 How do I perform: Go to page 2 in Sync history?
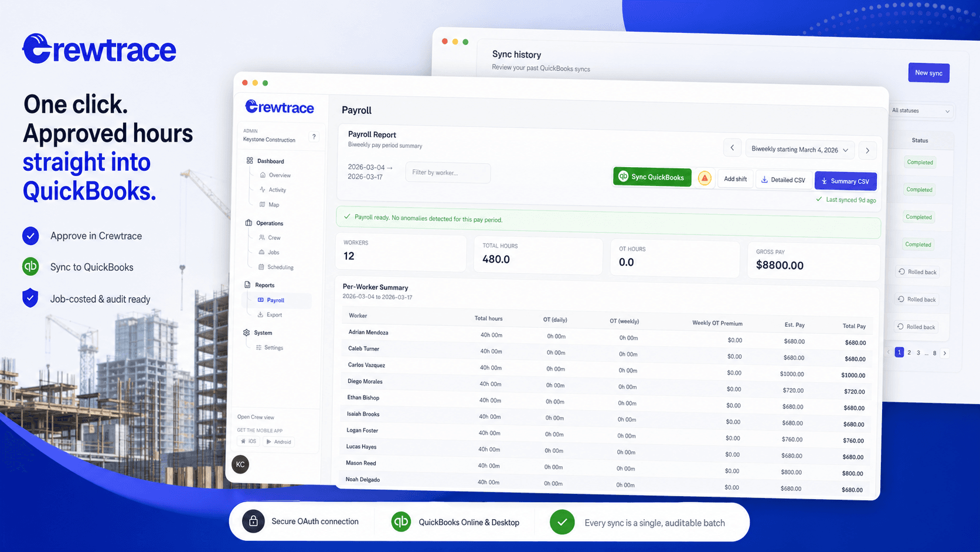[x=909, y=353]
